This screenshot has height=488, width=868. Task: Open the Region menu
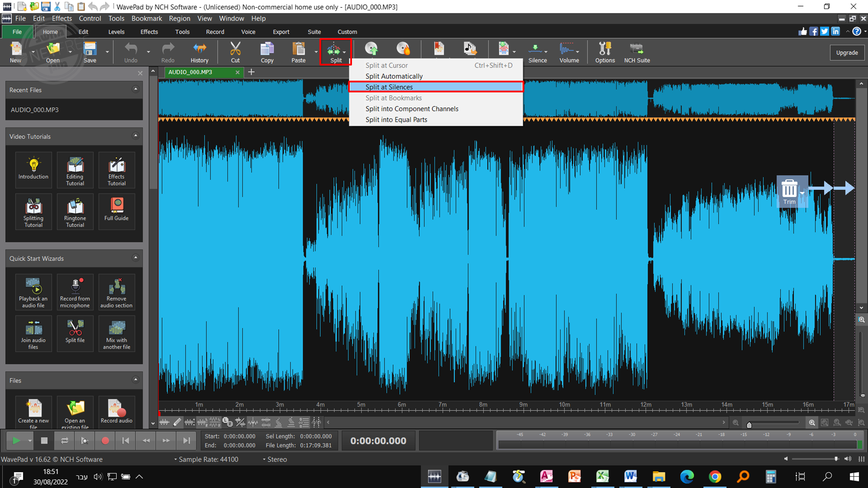[x=180, y=19]
